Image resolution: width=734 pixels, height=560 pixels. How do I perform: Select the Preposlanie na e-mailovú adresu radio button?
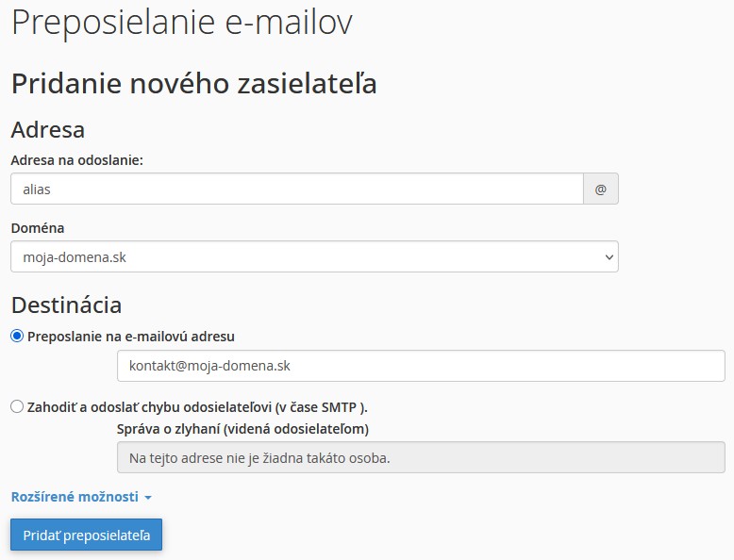click(x=17, y=336)
